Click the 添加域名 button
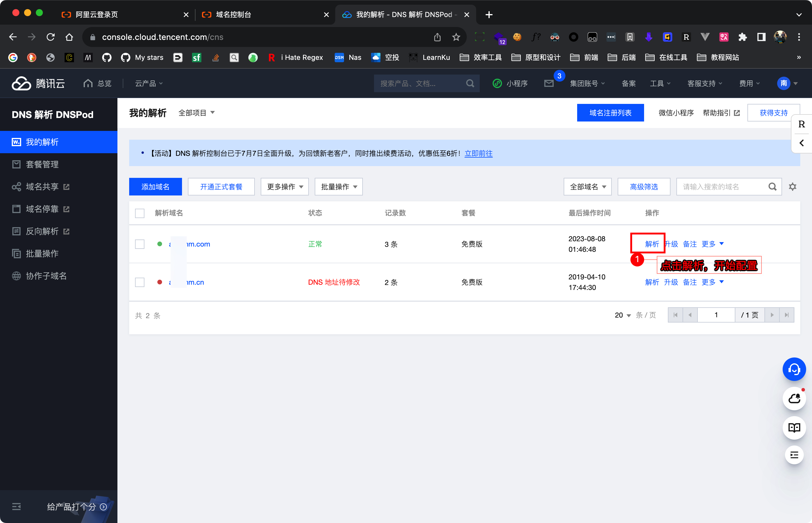812x523 pixels. coord(155,186)
